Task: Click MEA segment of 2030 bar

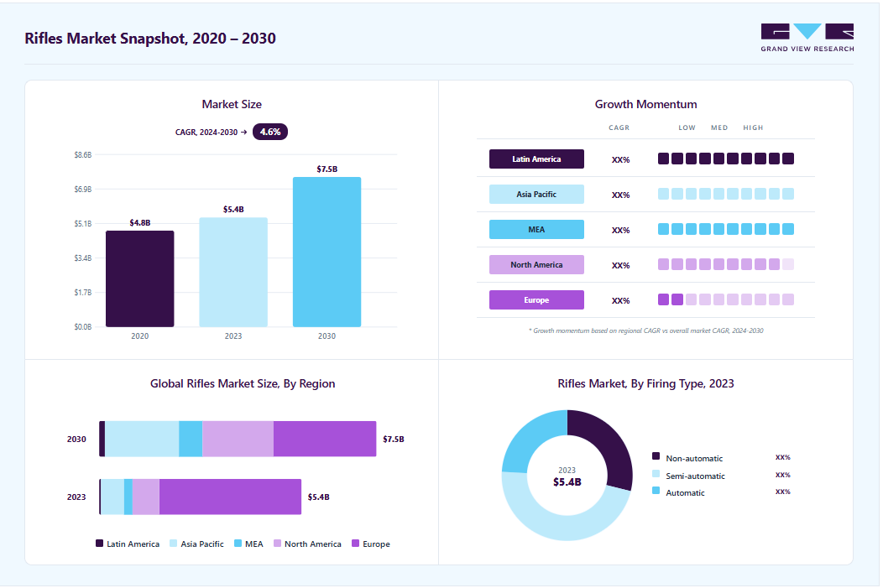Action: tap(191, 439)
